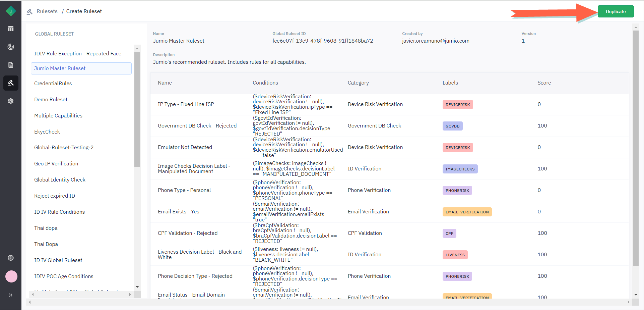Click the Score column header
Screen dimensions: 644x310
pyautogui.click(x=544, y=83)
